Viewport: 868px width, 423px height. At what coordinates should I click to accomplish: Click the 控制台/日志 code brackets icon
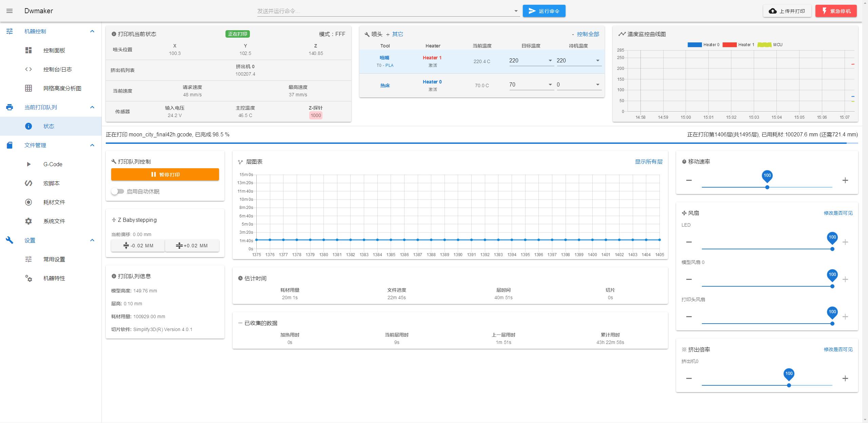(x=28, y=69)
